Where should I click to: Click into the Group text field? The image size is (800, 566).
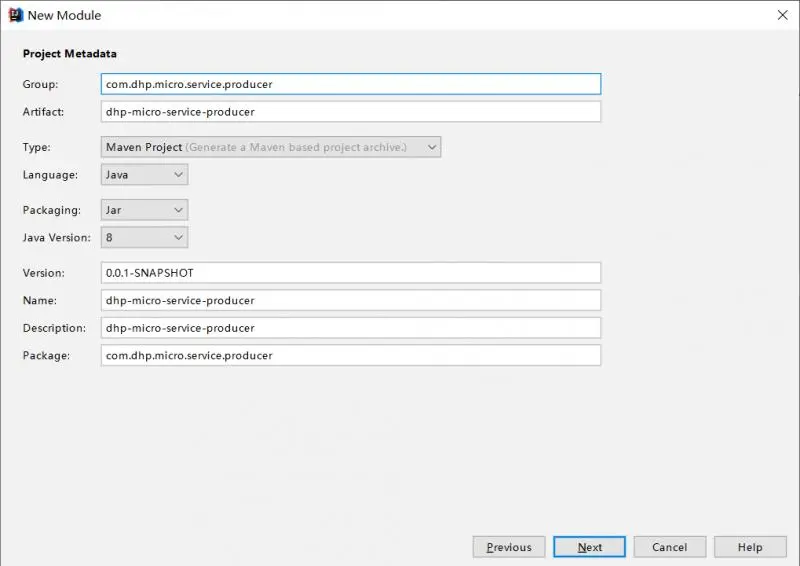click(x=351, y=84)
